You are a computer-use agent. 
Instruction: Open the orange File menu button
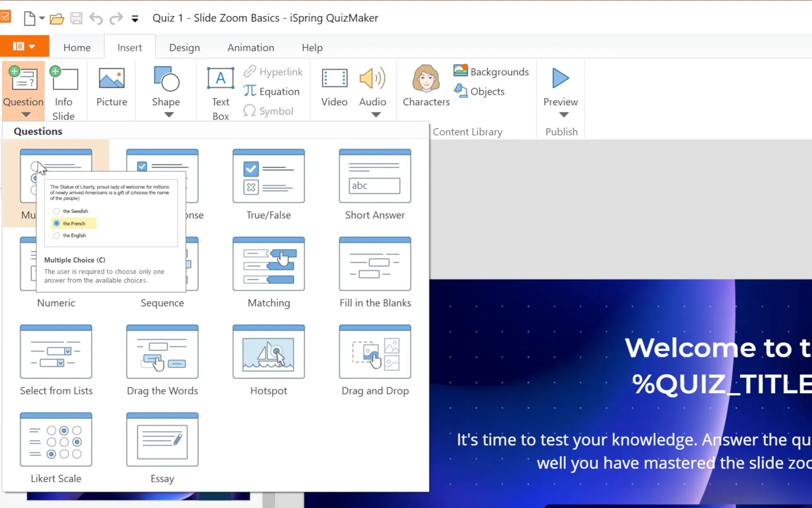pos(24,46)
